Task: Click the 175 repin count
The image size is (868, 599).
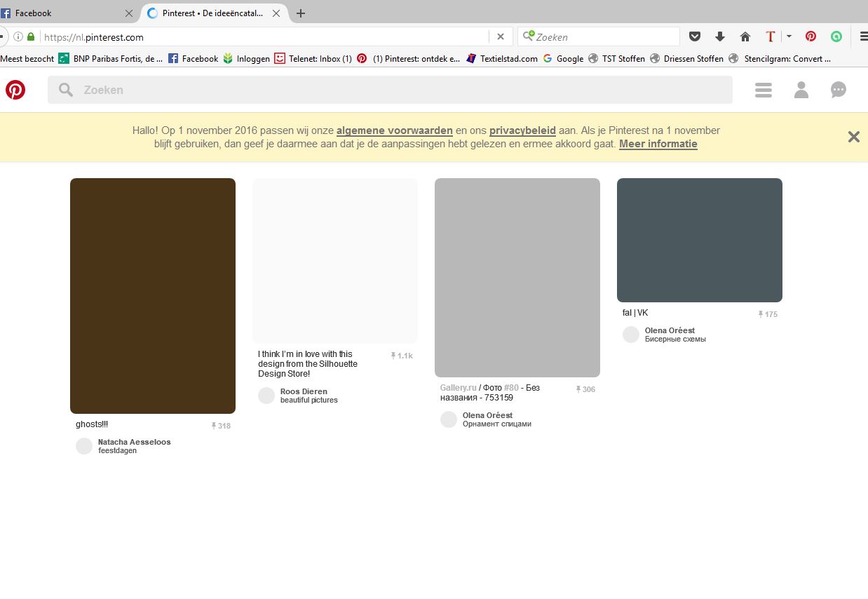Action: (x=768, y=314)
